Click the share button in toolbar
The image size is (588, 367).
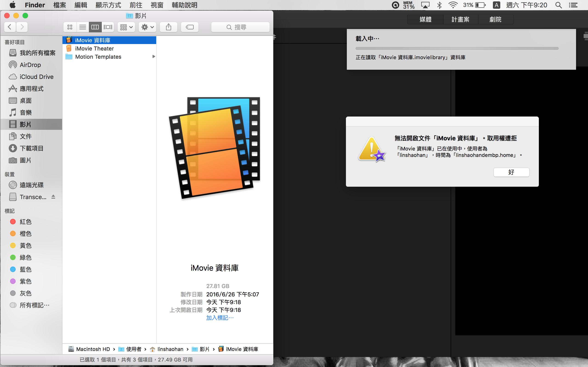point(169,27)
